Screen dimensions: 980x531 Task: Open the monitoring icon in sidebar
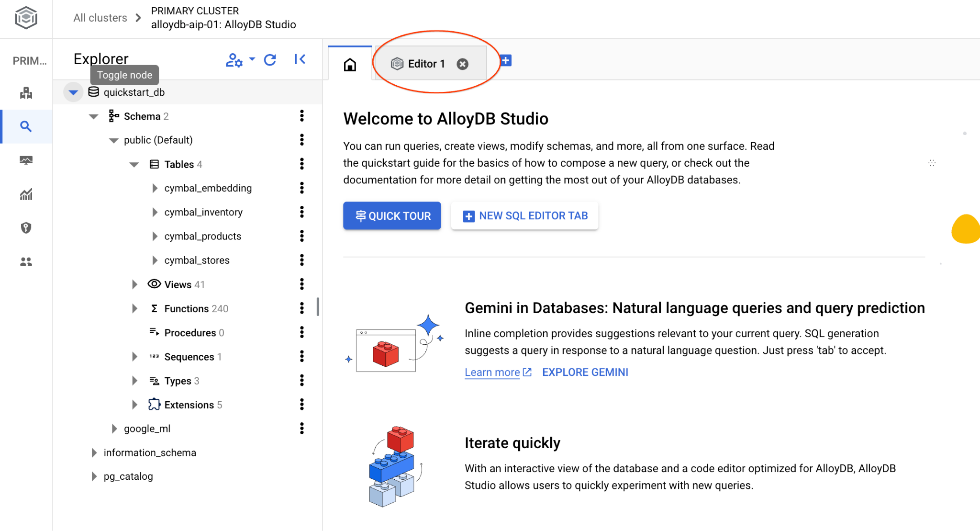(26, 160)
